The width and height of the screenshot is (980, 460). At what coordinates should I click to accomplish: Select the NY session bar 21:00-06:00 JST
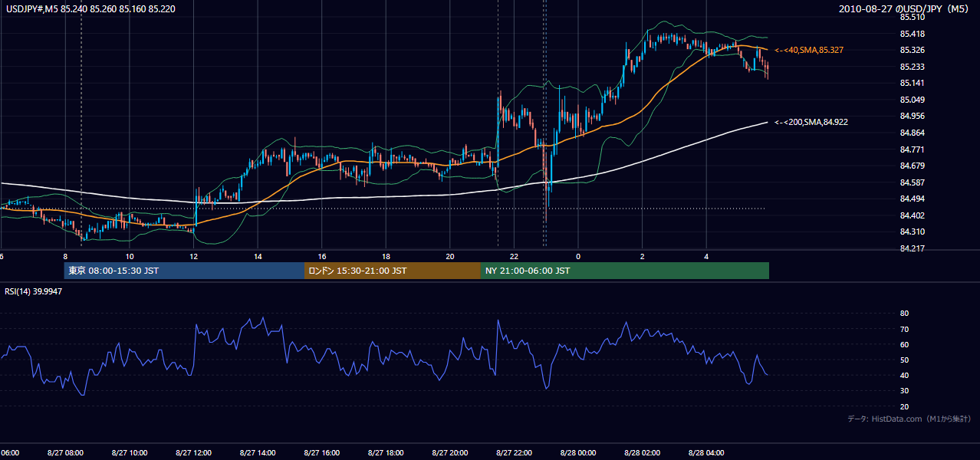[x=625, y=271]
